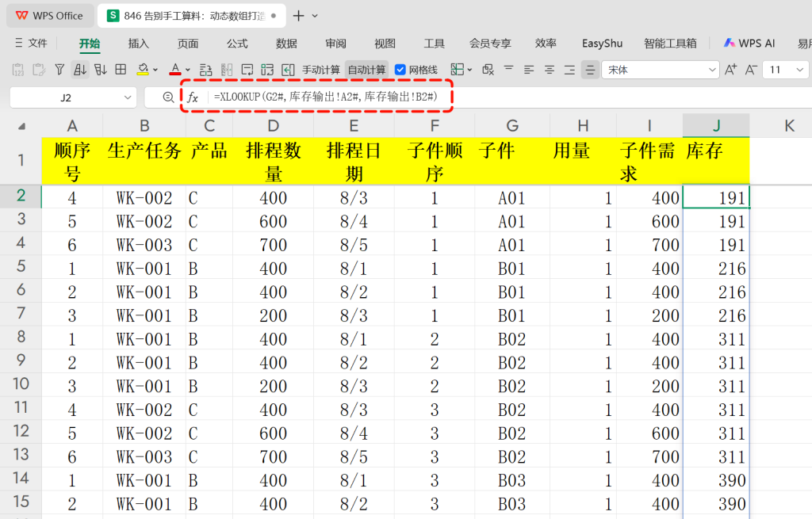The height and width of the screenshot is (519, 812).
Task: Click the column-width adjust icon
Action: [227, 70]
